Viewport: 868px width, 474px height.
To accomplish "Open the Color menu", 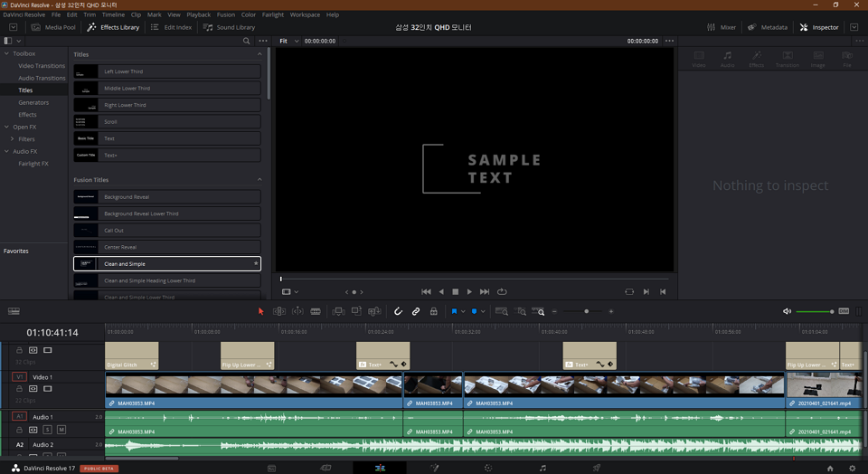I will pyautogui.click(x=248, y=14).
